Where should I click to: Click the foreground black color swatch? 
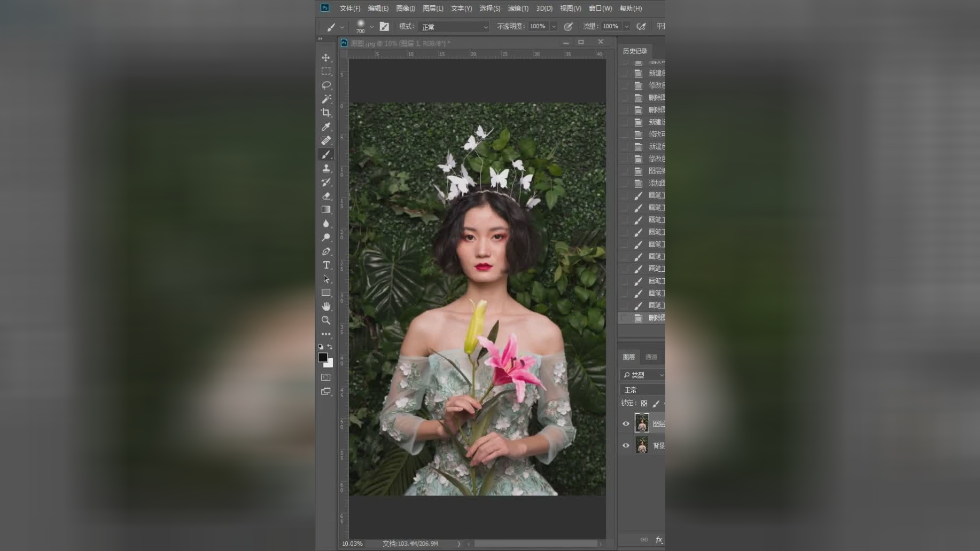coord(323,358)
